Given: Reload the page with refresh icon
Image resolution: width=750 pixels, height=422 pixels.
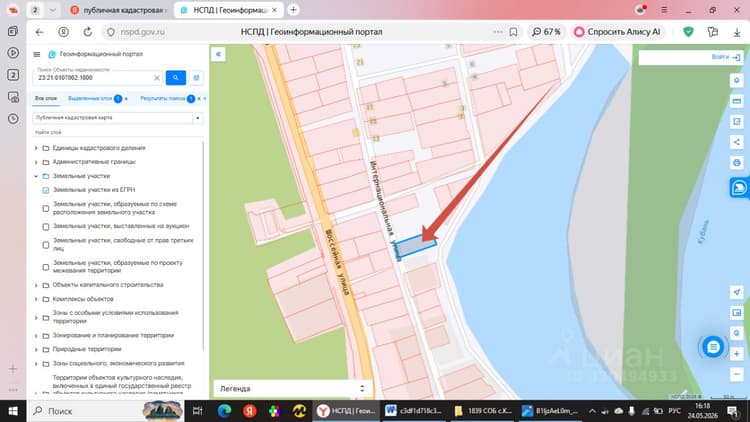Looking at the screenshot, I should [88, 32].
